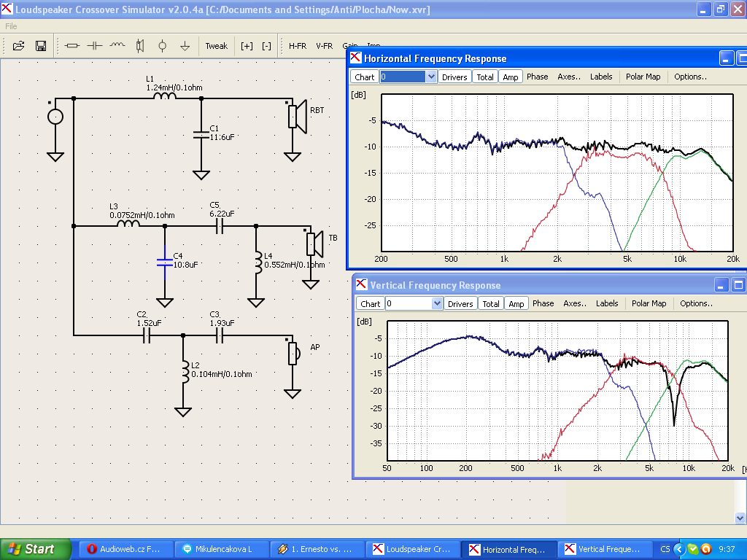Open Labels menu in Horizontal Frequency Response
The height and width of the screenshot is (560, 747).
[x=601, y=77]
